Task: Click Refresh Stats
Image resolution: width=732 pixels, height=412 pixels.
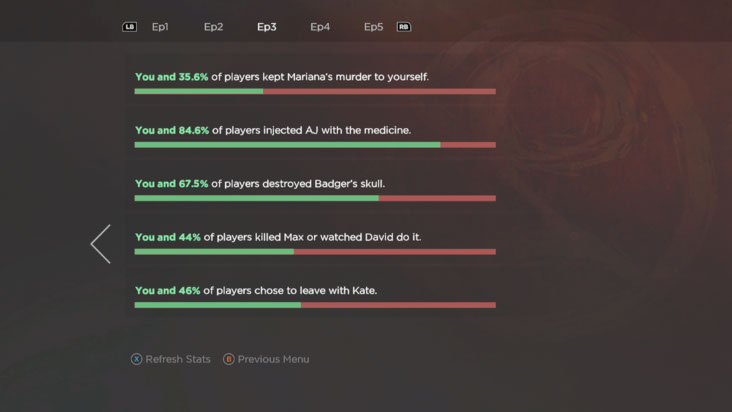Action: (x=178, y=359)
